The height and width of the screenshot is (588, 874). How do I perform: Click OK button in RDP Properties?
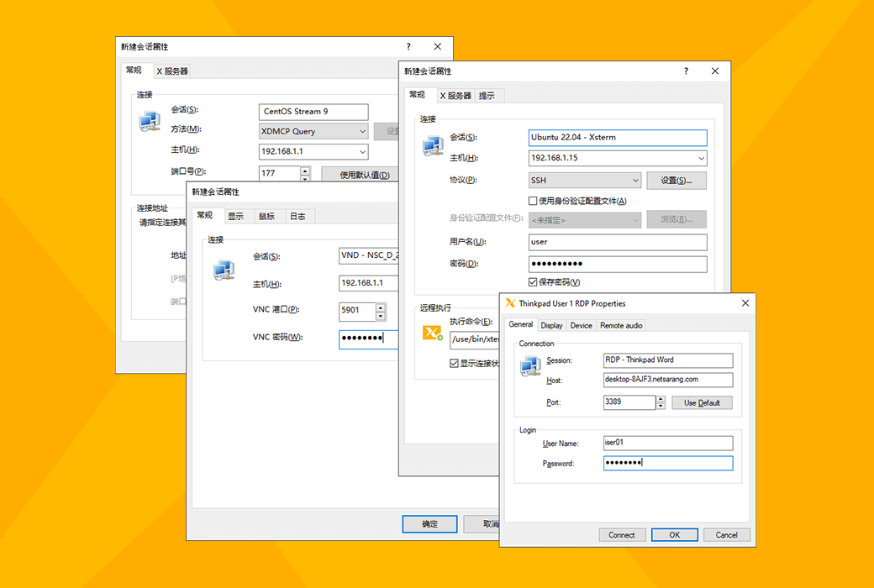coord(675,535)
